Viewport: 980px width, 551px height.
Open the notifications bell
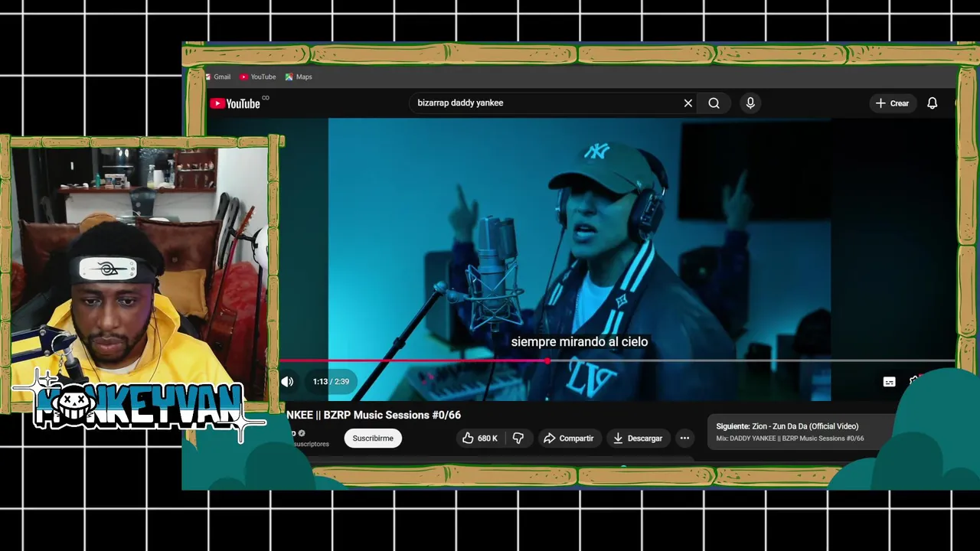[932, 103]
